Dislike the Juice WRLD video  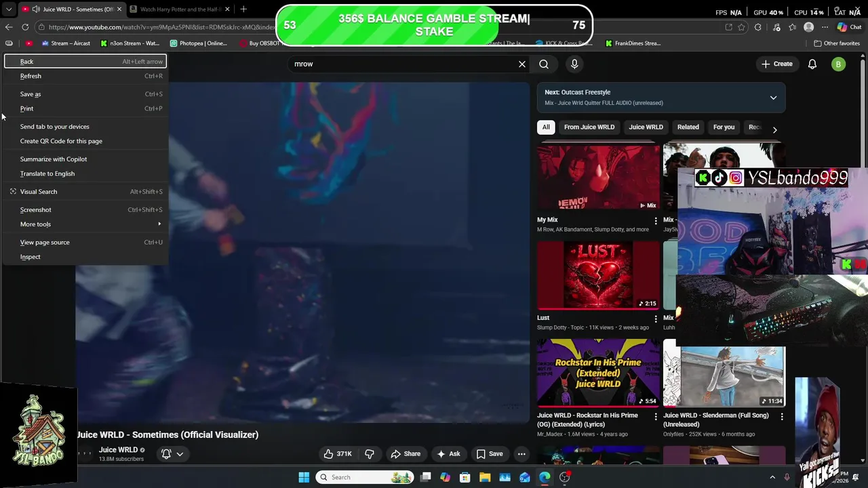point(370,453)
